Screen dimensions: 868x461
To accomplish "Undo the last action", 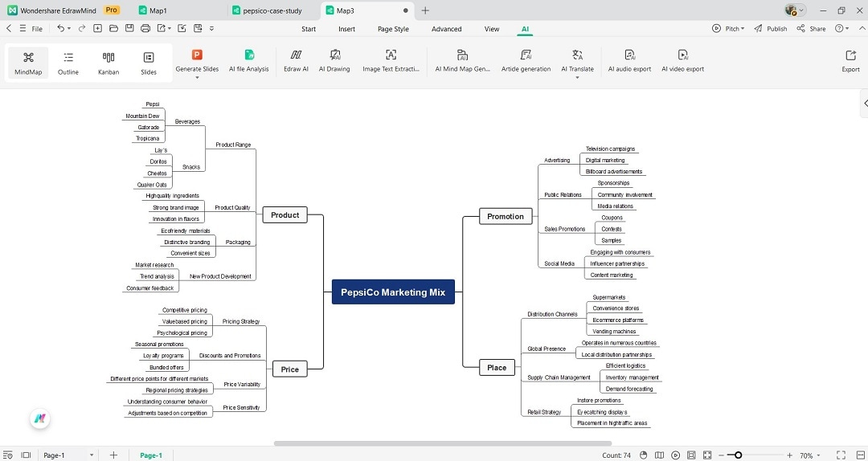I will pyautogui.click(x=60, y=28).
